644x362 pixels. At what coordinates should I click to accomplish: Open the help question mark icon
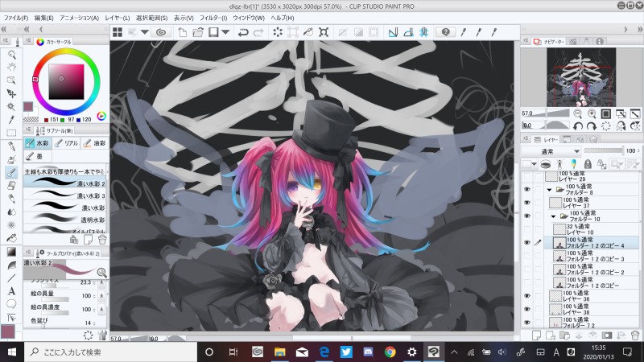(446, 32)
